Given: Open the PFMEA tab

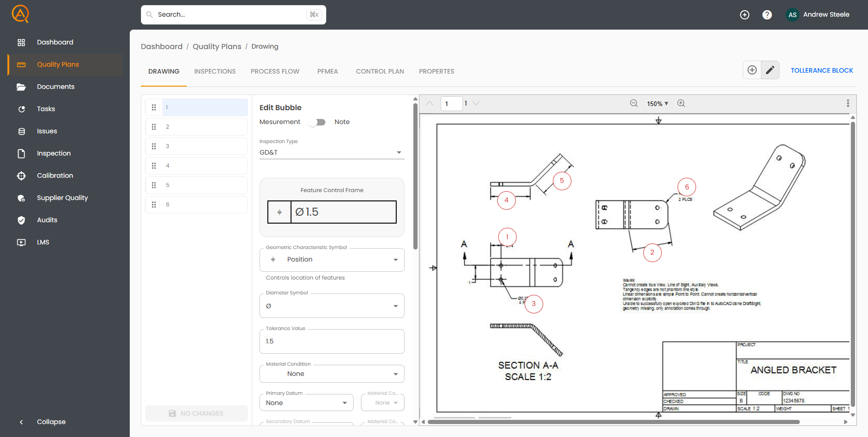Looking at the screenshot, I should click(328, 71).
